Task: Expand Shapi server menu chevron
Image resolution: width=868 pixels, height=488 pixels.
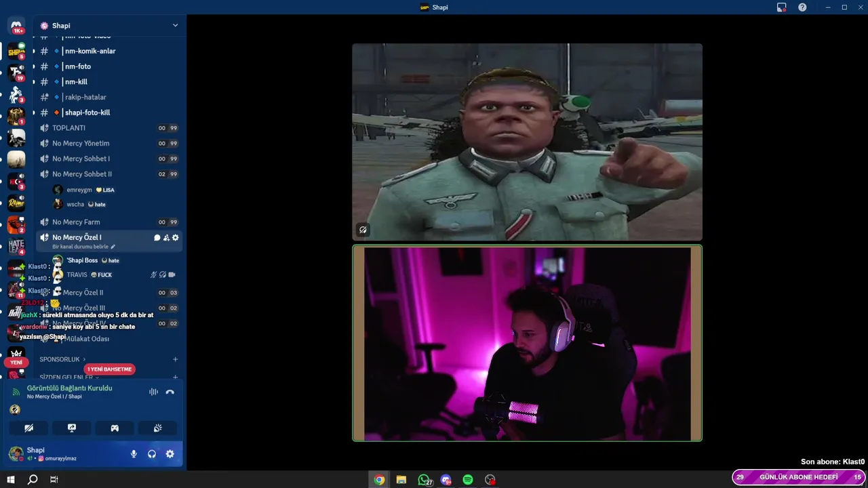Action: [175, 26]
